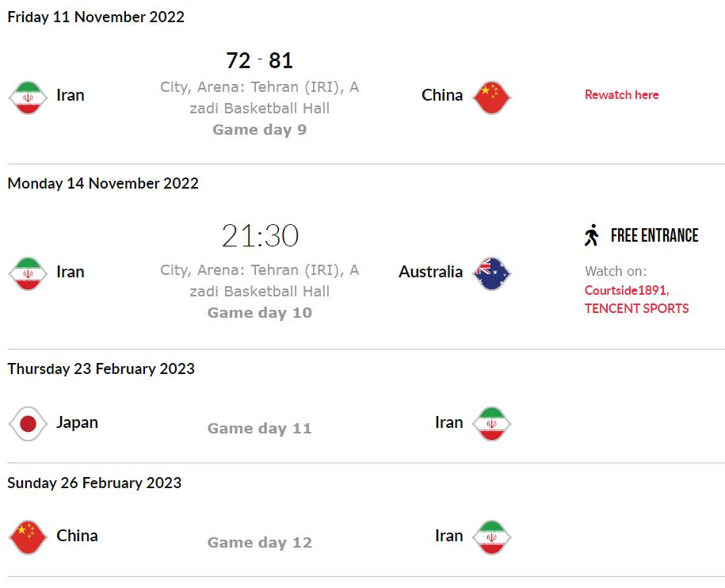Open the TENCENT SPORTS link
This screenshot has width=725, height=588.
(x=636, y=308)
